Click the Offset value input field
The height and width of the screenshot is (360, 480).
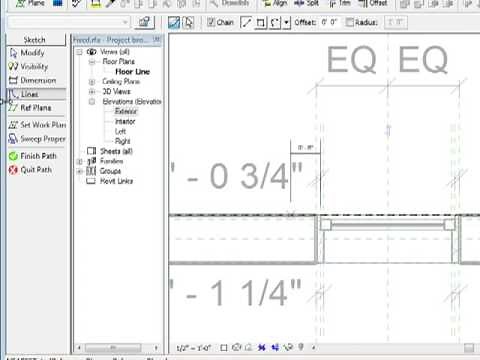330,22
